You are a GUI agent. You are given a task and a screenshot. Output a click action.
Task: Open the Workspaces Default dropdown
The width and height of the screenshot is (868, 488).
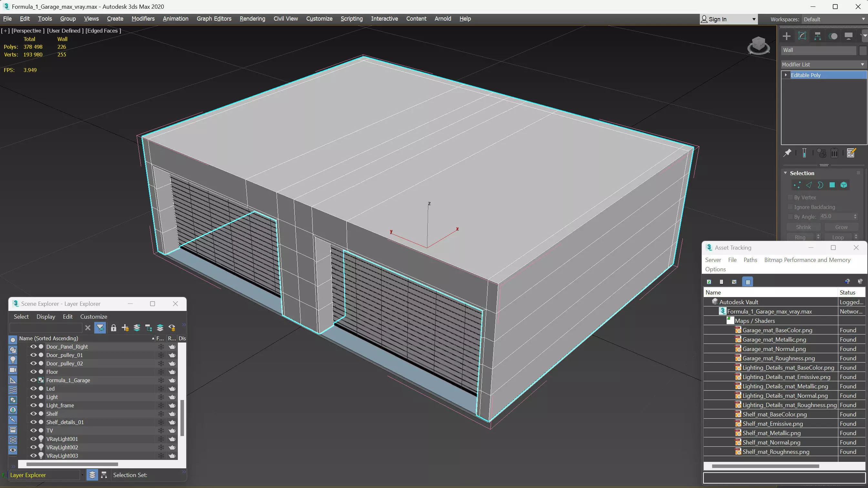click(834, 19)
